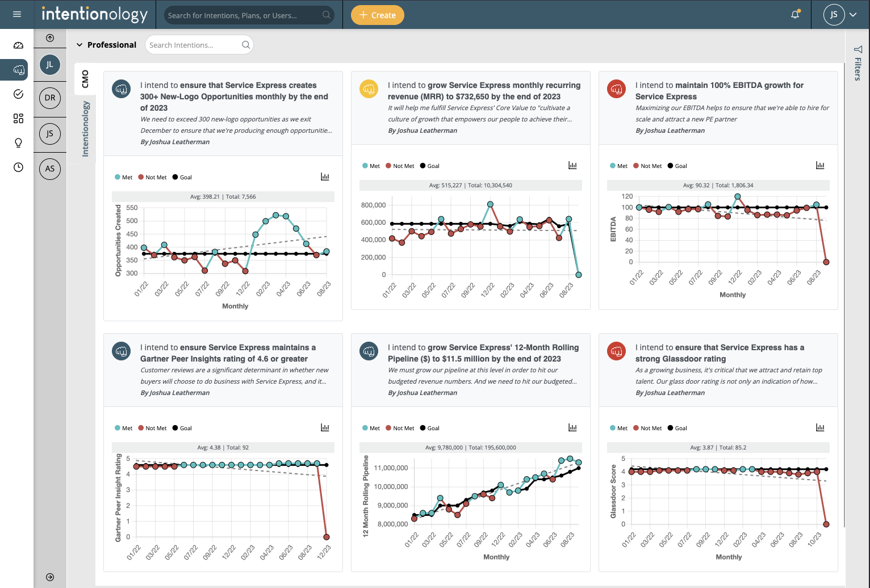The image size is (870, 588).
Task: Open chart options for EBITDA graph
Action: pyautogui.click(x=820, y=165)
